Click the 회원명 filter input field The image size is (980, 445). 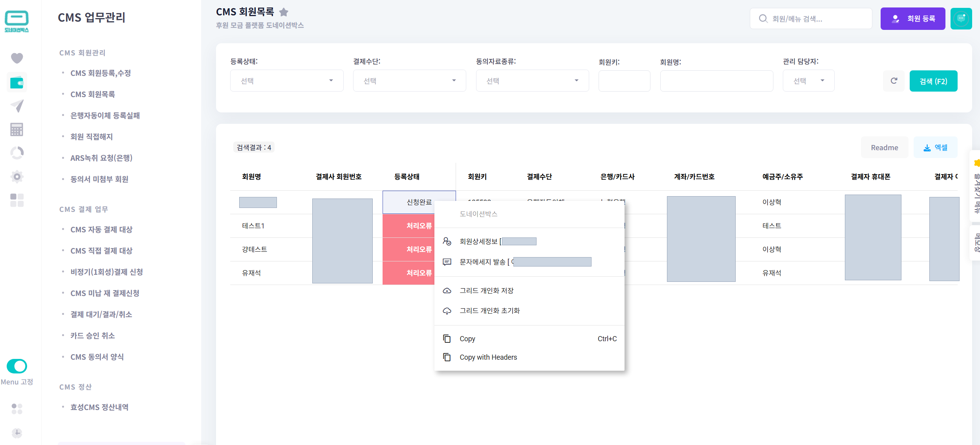coord(716,81)
